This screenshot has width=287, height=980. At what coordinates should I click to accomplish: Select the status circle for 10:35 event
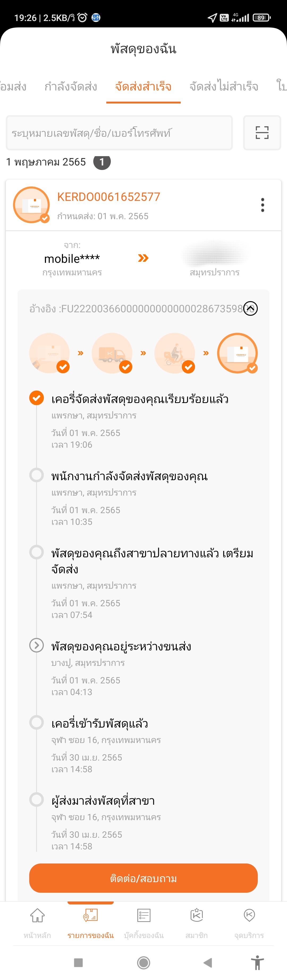(36, 475)
